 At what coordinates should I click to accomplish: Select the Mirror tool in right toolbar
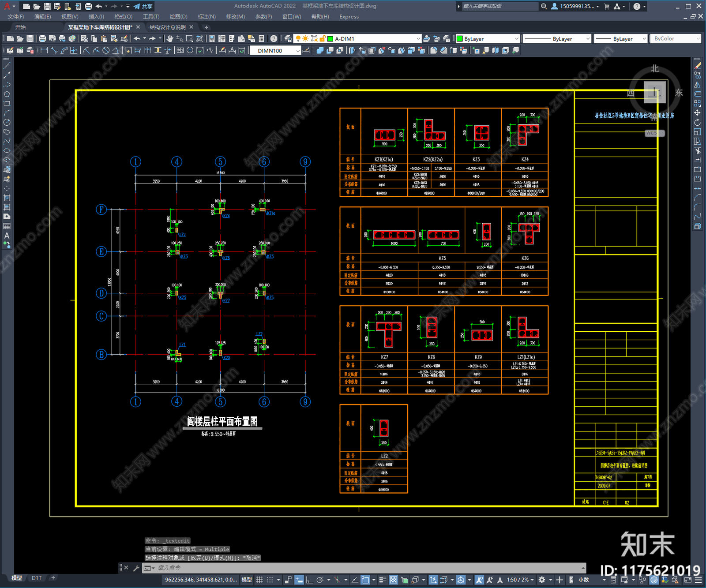[697, 85]
